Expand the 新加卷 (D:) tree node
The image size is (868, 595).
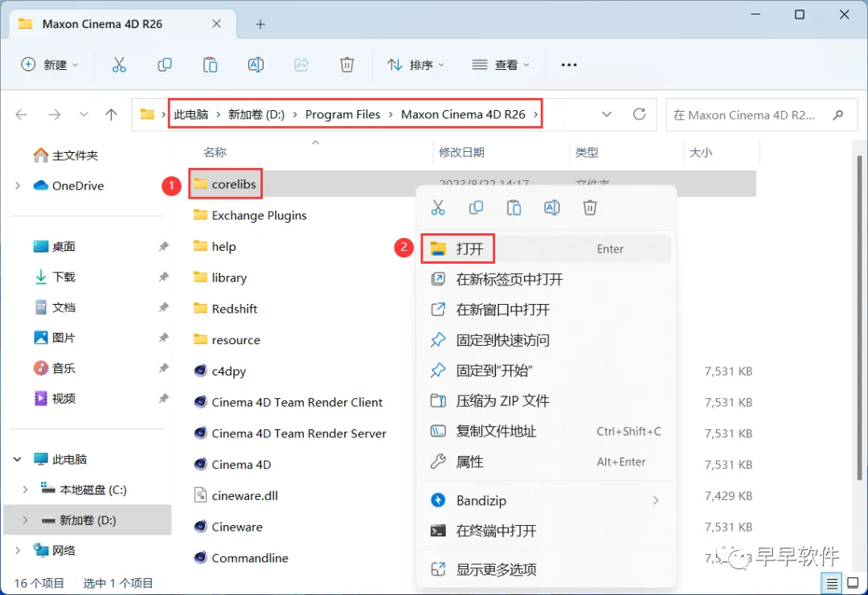coord(25,520)
